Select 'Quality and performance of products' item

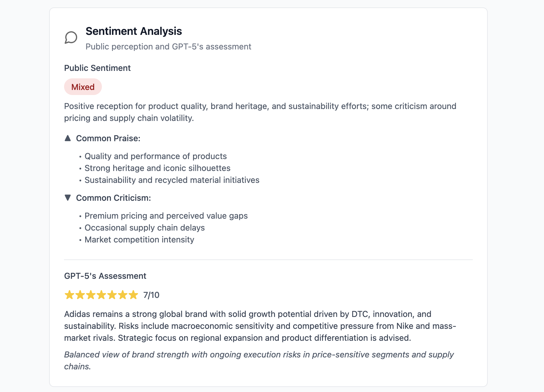coord(156,156)
